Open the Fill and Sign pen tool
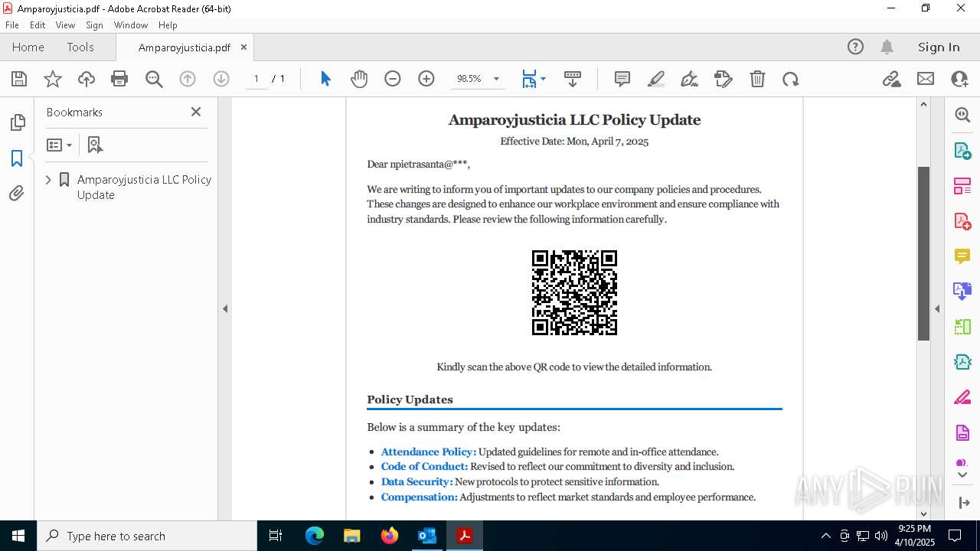The width and height of the screenshot is (980, 551). tap(690, 79)
